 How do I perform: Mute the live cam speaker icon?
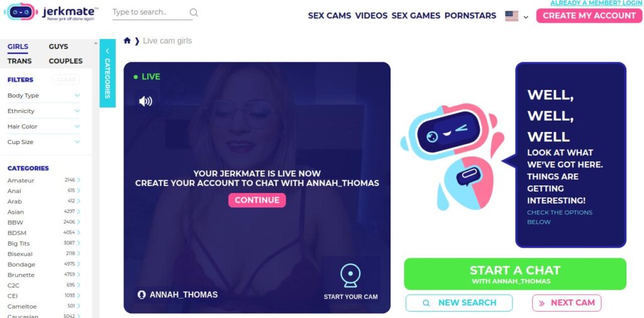tap(145, 101)
